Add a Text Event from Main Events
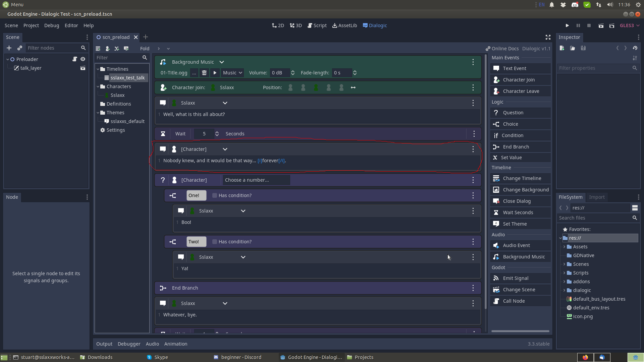Screen dimensions: 644x362 (520, 68)
